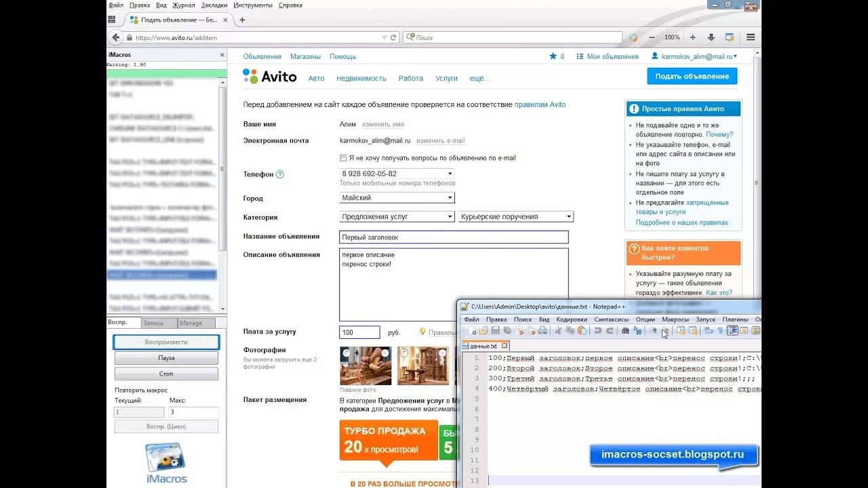
Task: Click Copy icon in Notepad++ toolbar
Action: [570, 331]
